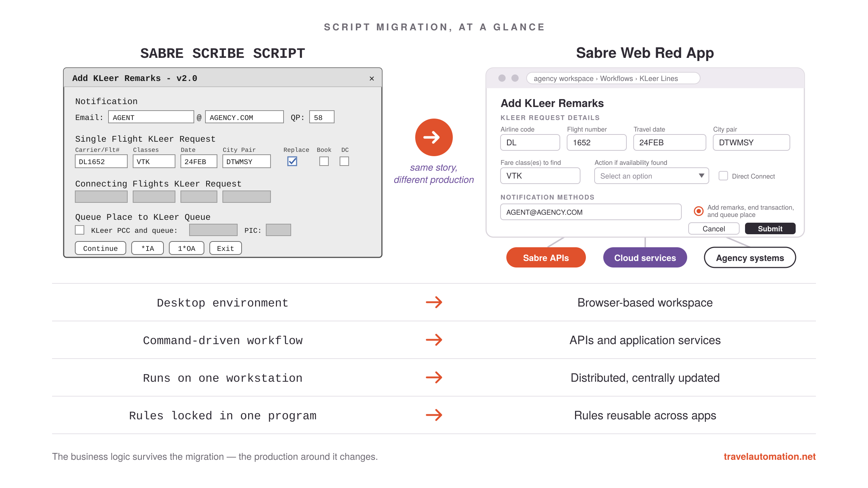Check the Book checkbox
The height and width of the screenshot is (488, 868).
[x=324, y=161]
